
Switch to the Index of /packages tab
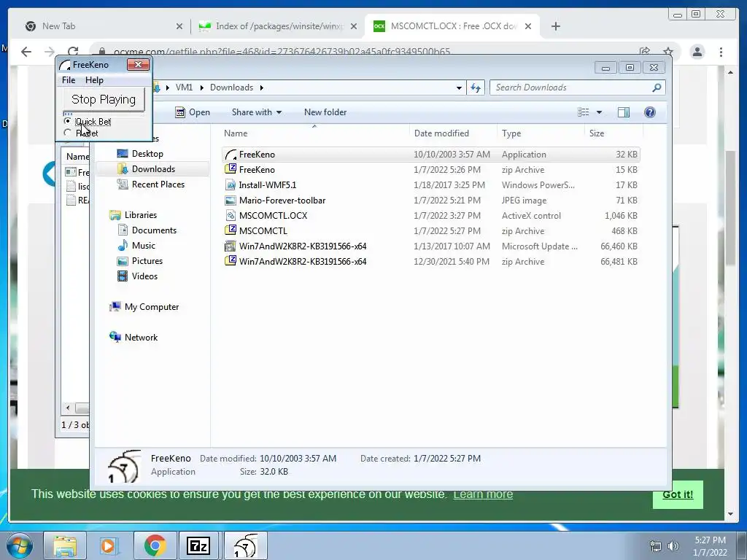[278, 26]
